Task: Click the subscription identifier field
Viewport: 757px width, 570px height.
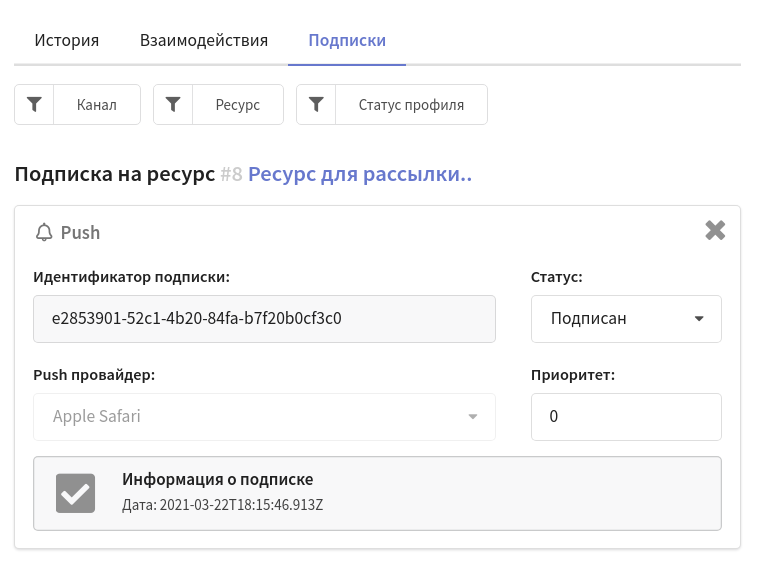Action: 264,319
